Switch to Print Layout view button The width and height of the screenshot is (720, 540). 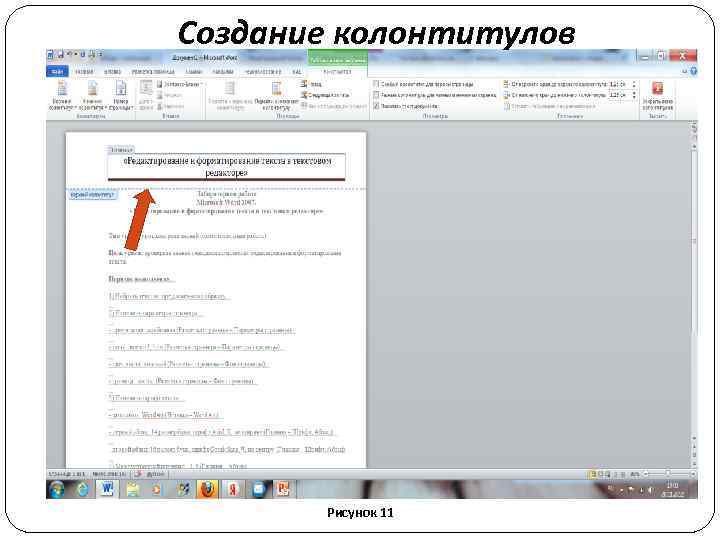click(x=593, y=474)
